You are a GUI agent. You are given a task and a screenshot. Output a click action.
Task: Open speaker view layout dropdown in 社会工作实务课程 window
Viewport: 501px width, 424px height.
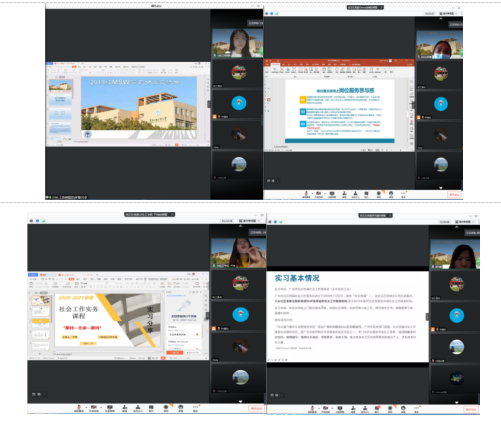249,221
